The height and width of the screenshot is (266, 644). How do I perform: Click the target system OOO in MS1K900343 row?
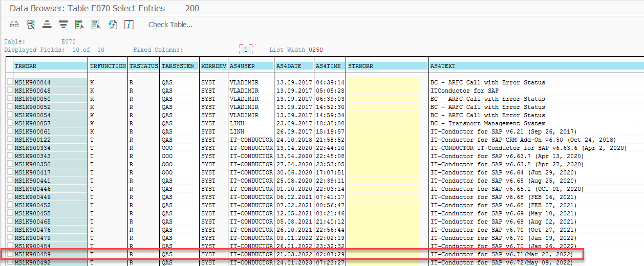167,156
